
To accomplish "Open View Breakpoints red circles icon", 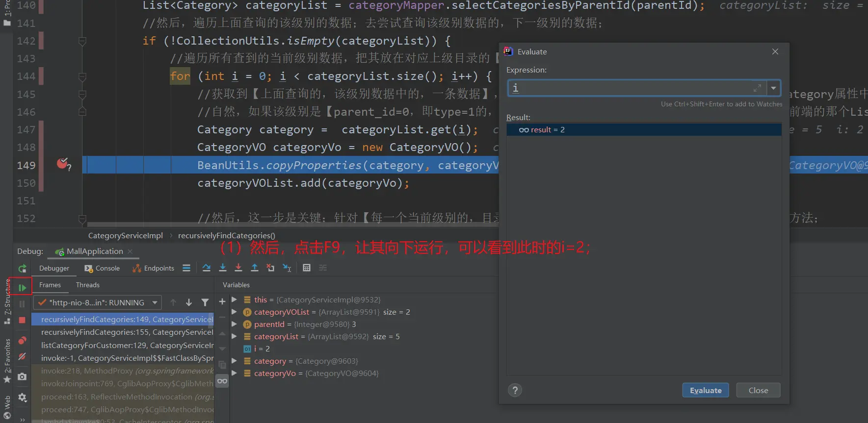I will point(22,340).
